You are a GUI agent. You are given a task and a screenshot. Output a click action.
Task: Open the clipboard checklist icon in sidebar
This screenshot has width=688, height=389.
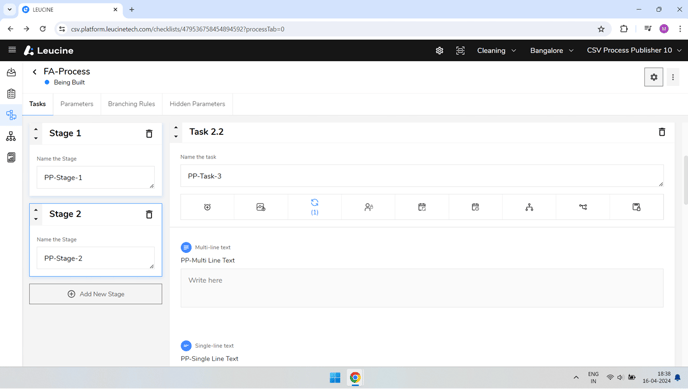[11, 93]
